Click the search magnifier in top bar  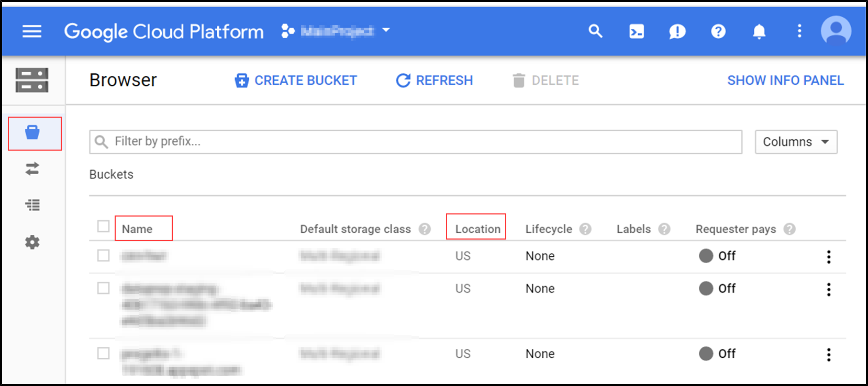click(595, 31)
